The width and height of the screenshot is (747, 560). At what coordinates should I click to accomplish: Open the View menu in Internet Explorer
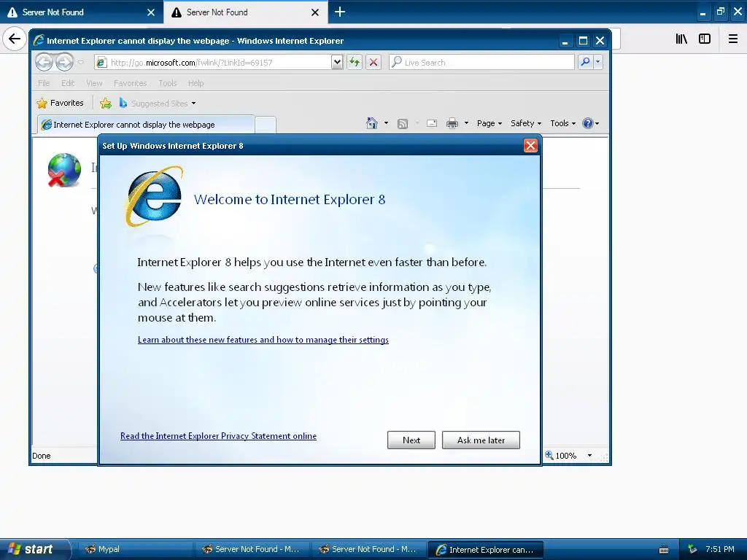pos(94,83)
